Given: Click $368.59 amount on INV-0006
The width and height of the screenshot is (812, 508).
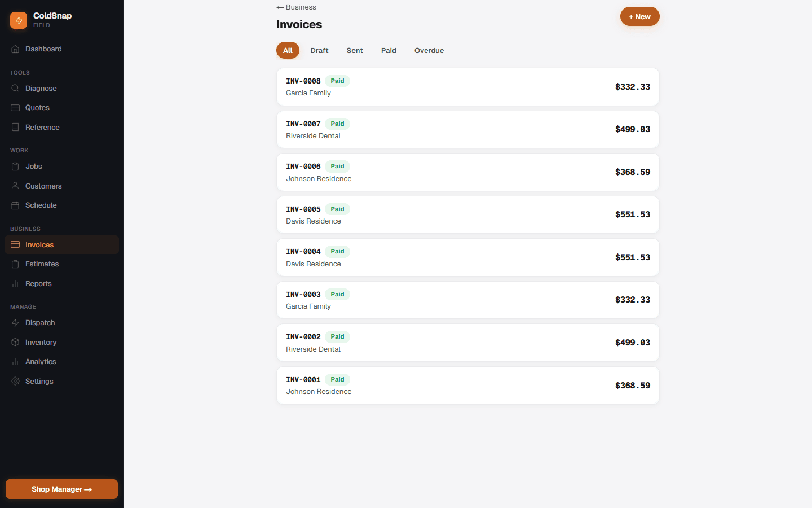Looking at the screenshot, I should (x=633, y=172).
